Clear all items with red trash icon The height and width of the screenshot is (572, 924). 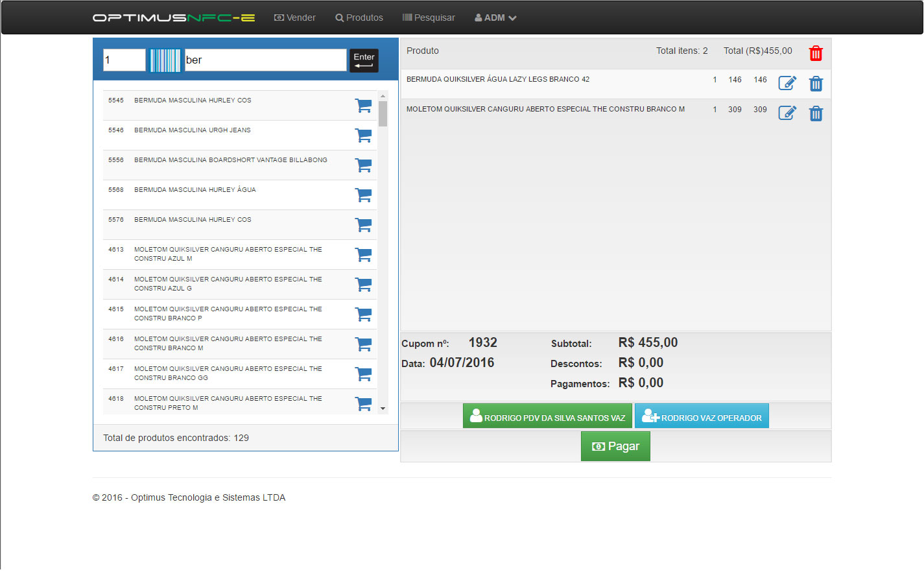[x=816, y=53]
